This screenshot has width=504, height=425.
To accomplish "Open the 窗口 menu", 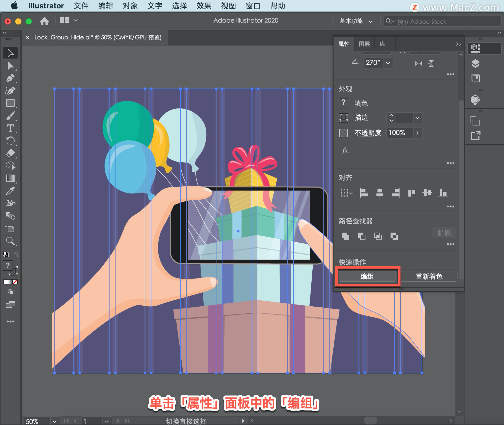I will click(252, 6).
